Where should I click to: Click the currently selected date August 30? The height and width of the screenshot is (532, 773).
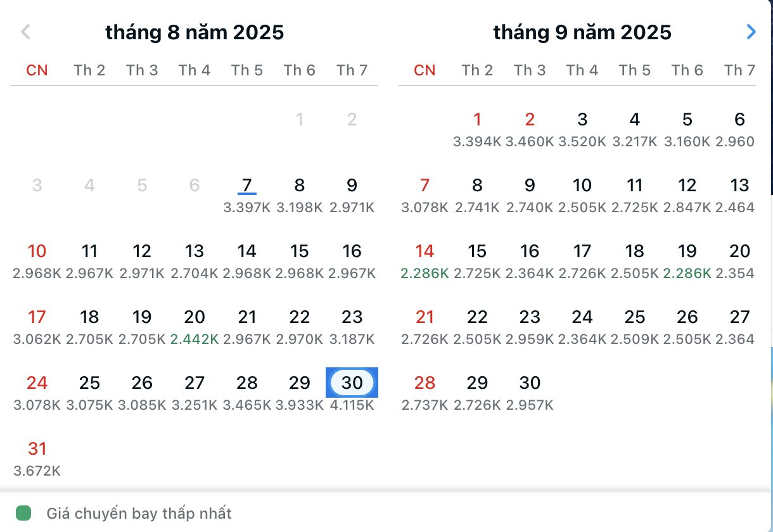point(352,383)
